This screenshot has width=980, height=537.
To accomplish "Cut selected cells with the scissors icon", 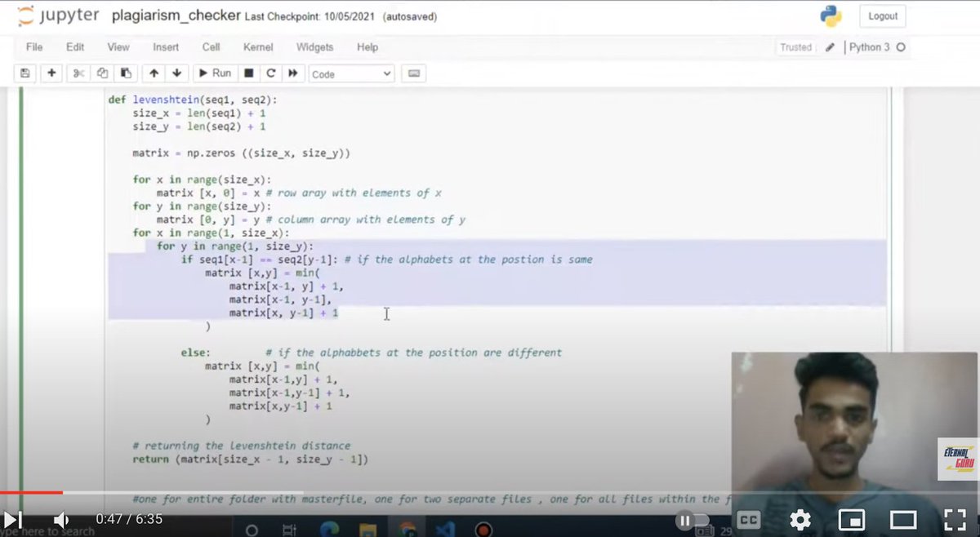I will (x=79, y=73).
